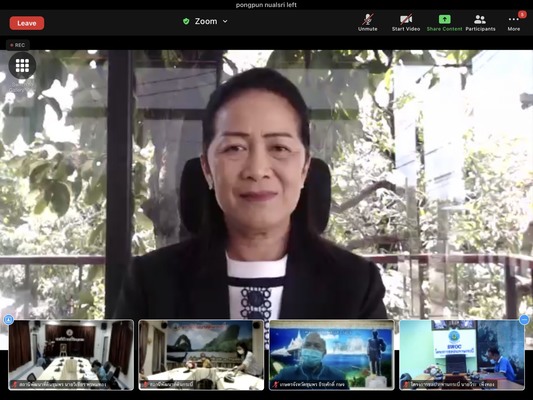Click the Zoom title label
The image size is (533, 400).
206,21
